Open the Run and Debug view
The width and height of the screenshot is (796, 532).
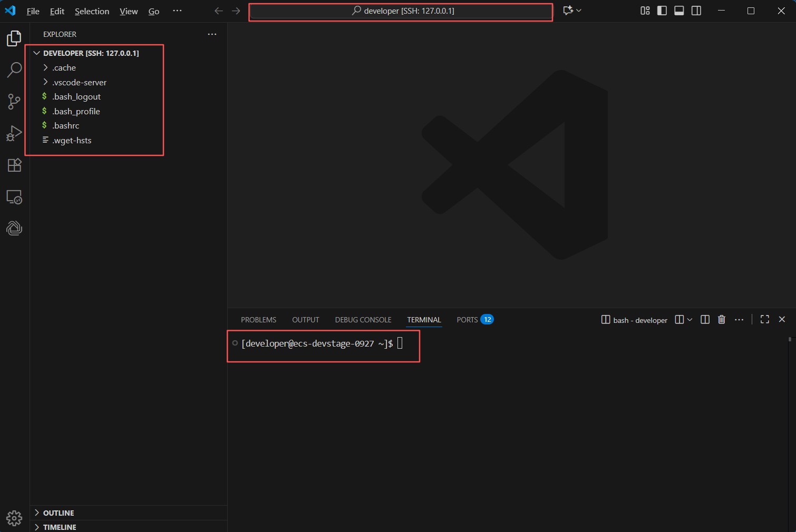pyautogui.click(x=14, y=133)
